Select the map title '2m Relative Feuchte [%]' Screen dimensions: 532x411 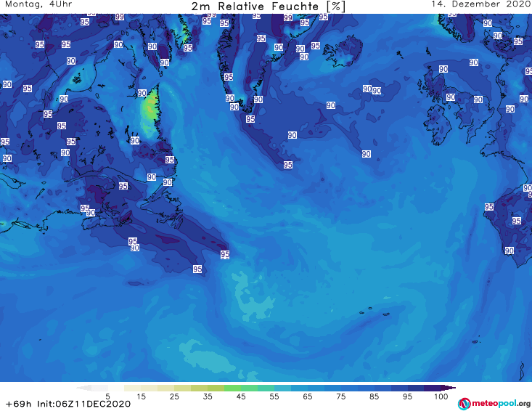[269, 7]
